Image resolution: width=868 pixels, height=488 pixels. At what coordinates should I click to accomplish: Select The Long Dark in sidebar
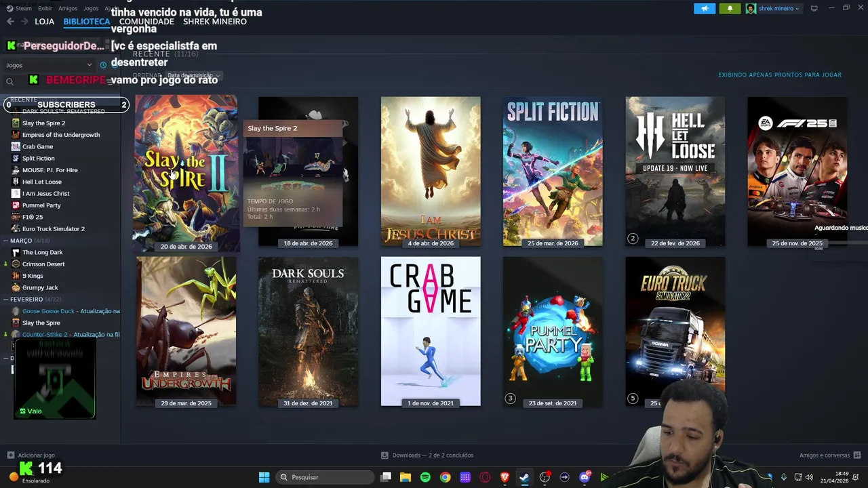[x=42, y=252]
